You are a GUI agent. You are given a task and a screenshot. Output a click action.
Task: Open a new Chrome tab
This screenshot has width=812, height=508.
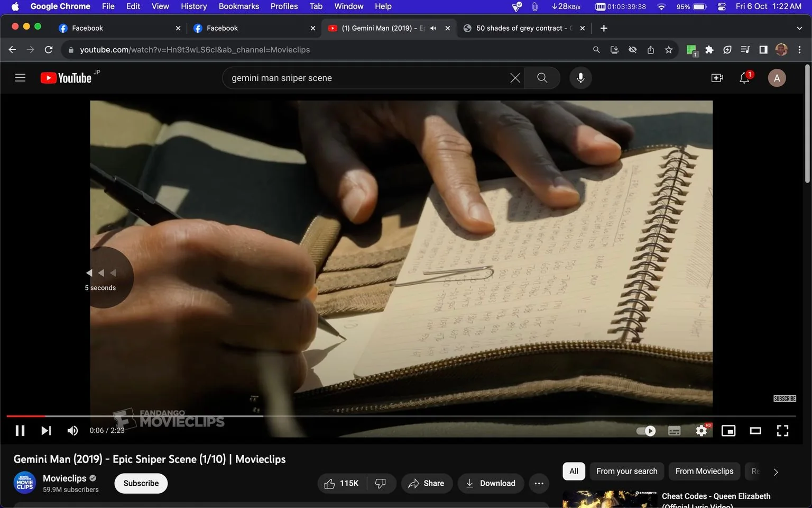coord(604,28)
